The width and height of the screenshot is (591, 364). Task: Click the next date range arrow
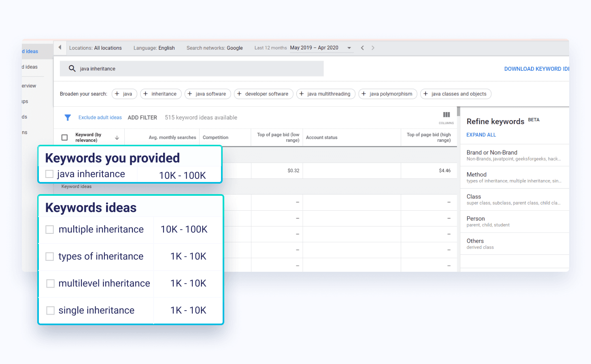tap(372, 47)
